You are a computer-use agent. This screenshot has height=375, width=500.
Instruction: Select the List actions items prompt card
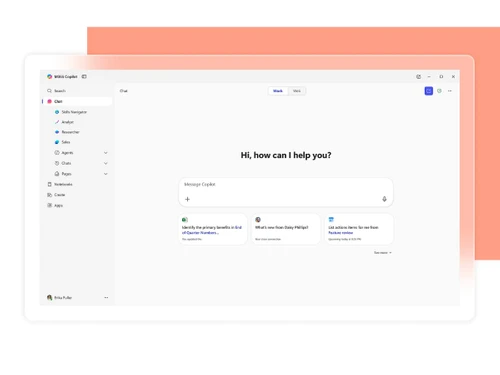point(359,229)
